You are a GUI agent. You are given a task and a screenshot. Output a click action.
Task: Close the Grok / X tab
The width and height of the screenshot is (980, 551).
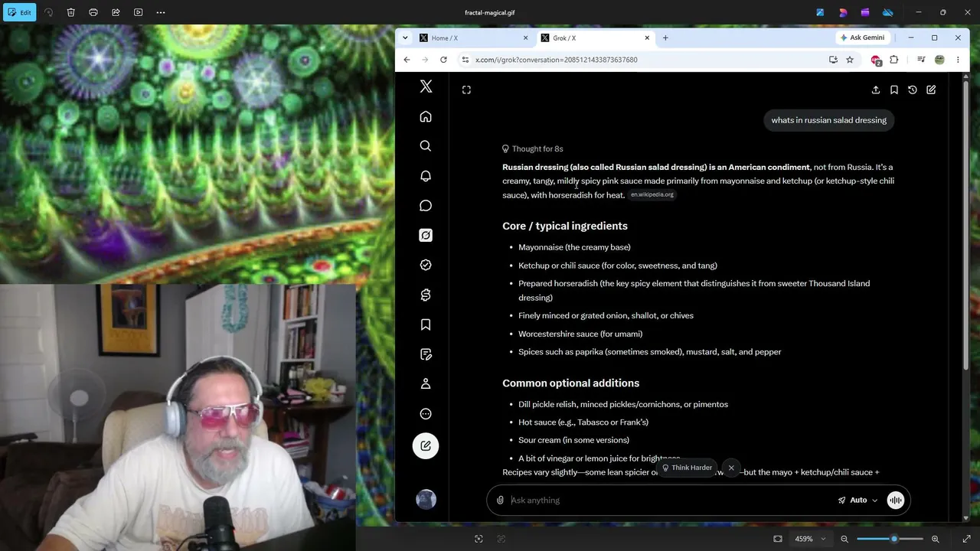pyautogui.click(x=647, y=37)
